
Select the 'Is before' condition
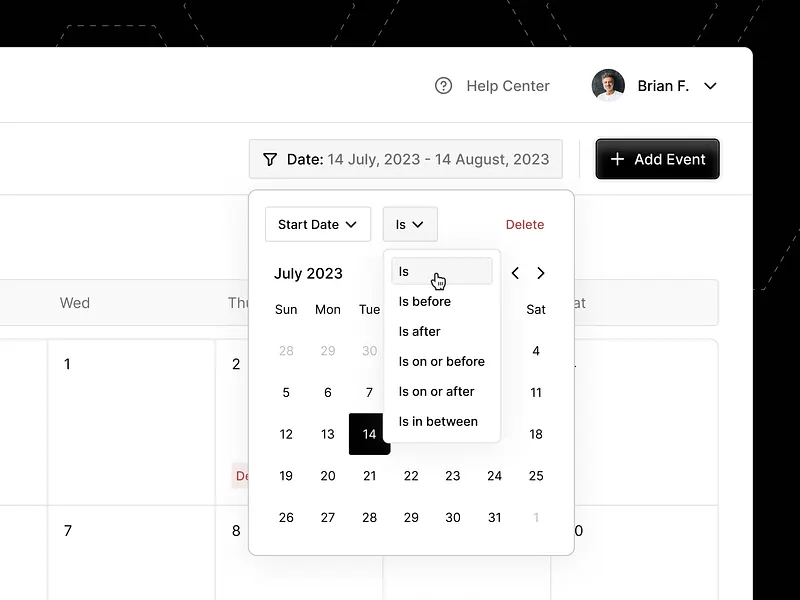(x=425, y=301)
